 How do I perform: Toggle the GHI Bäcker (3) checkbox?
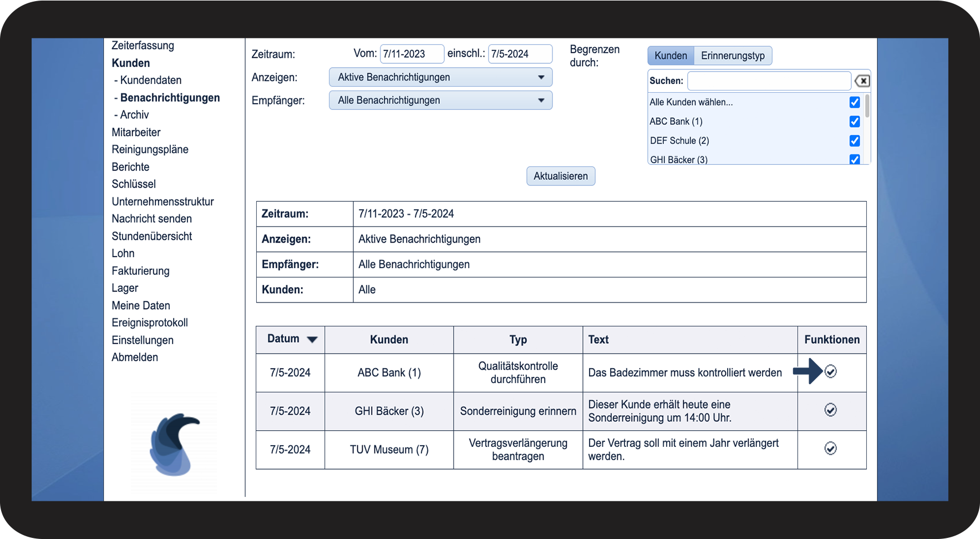855,159
